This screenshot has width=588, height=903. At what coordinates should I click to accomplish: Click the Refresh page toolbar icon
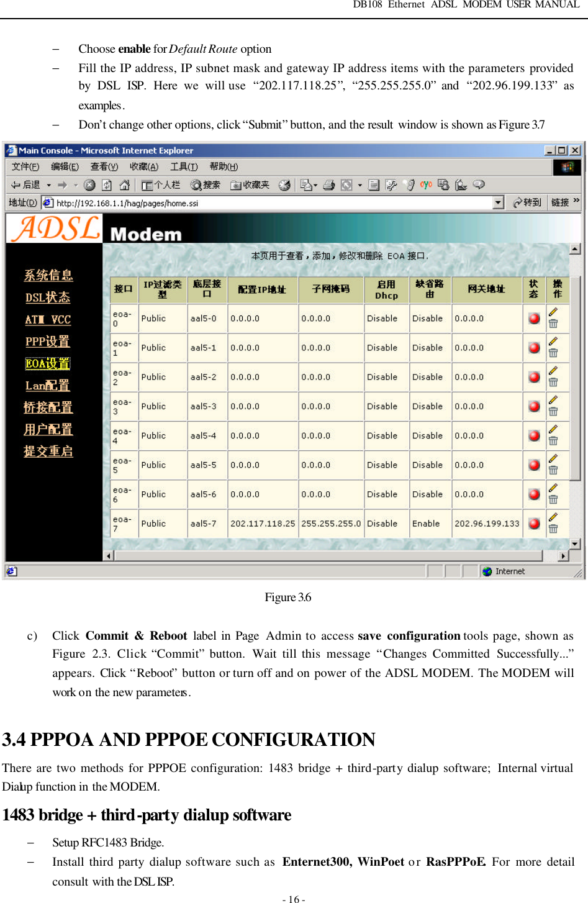coord(107,184)
